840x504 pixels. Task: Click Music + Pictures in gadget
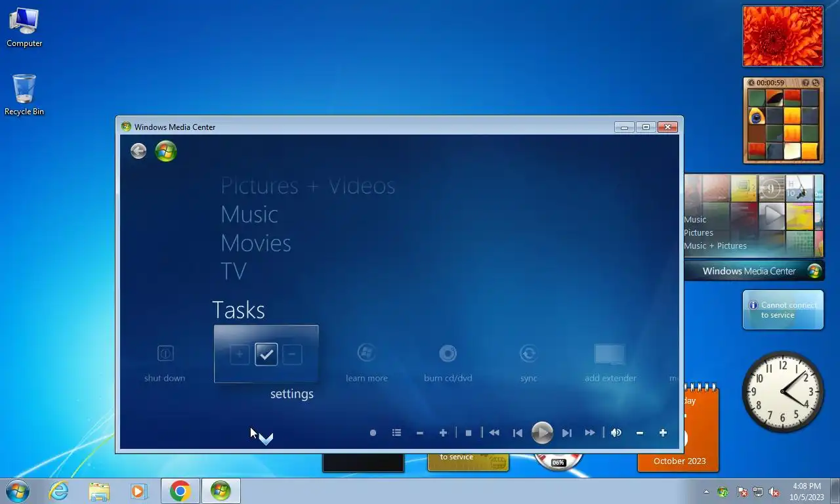(x=715, y=246)
